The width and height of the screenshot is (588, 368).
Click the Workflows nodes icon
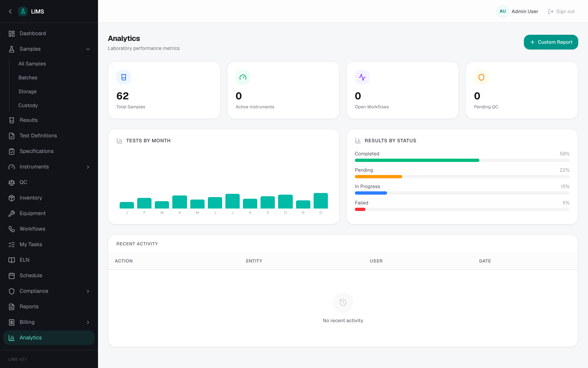coord(12,229)
